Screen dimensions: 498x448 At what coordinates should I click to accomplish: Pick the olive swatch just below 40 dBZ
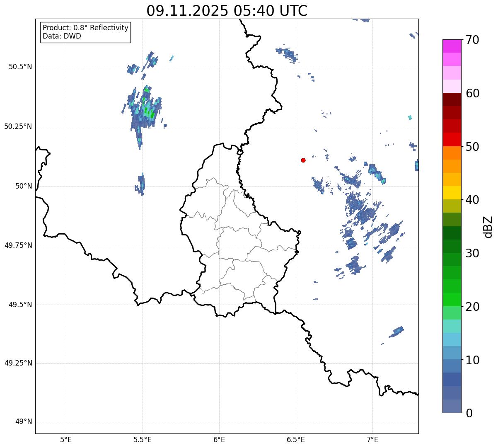click(x=452, y=206)
